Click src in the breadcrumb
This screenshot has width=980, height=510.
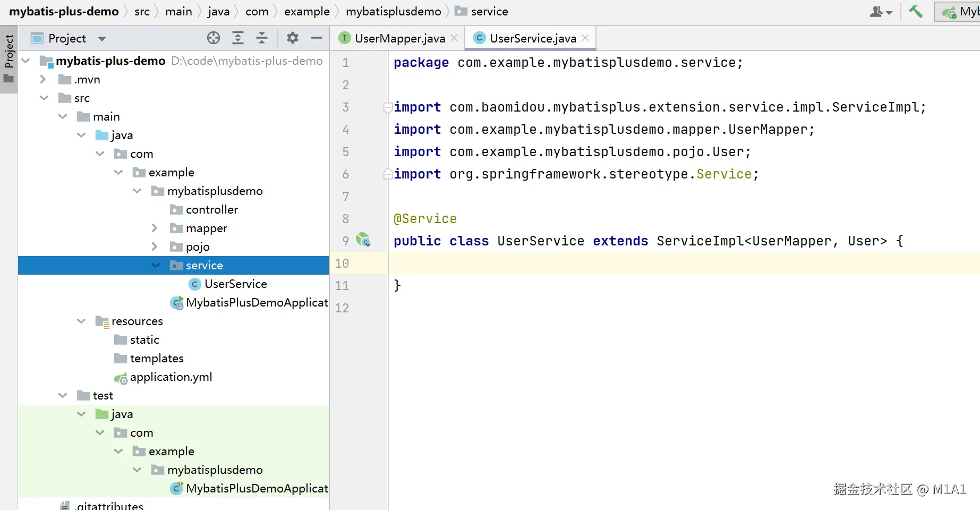[x=142, y=11]
